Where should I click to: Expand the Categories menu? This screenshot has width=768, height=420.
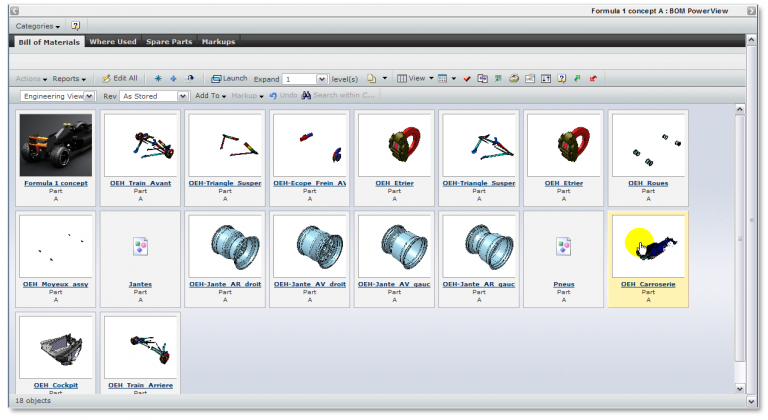tap(38, 26)
